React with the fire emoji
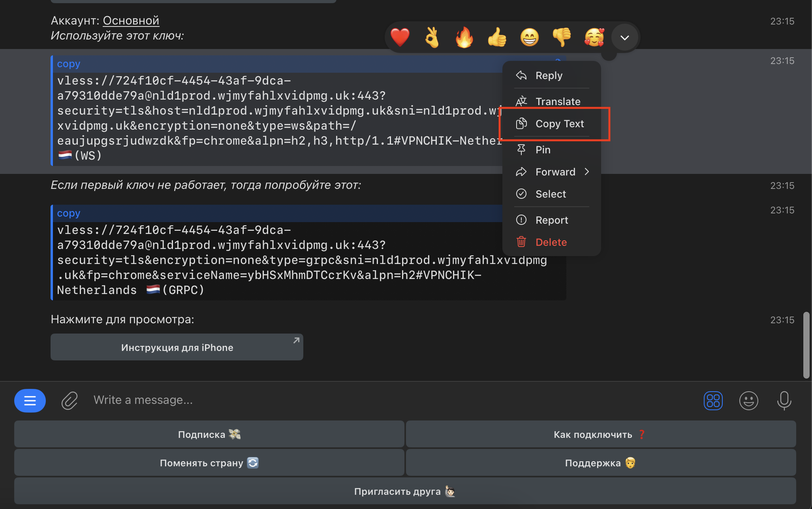 click(x=464, y=38)
